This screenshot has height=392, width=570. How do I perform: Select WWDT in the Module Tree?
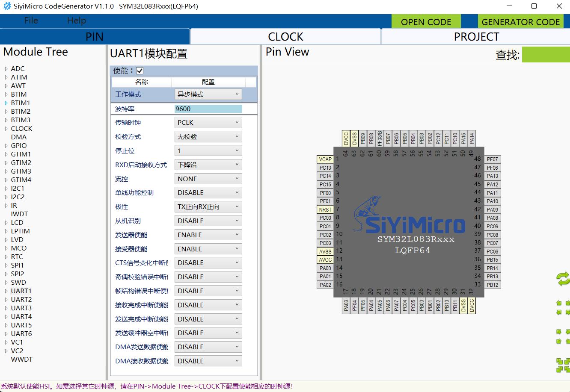tap(22, 359)
